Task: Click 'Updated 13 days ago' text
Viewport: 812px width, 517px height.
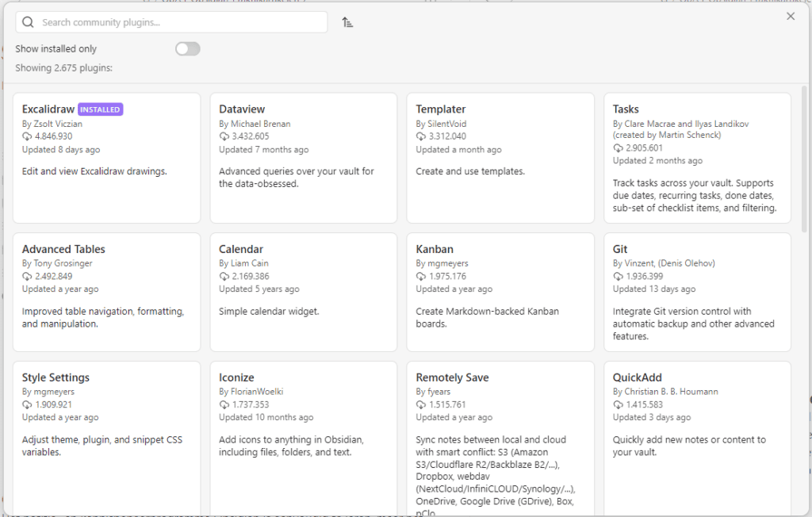Action: (653, 289)
